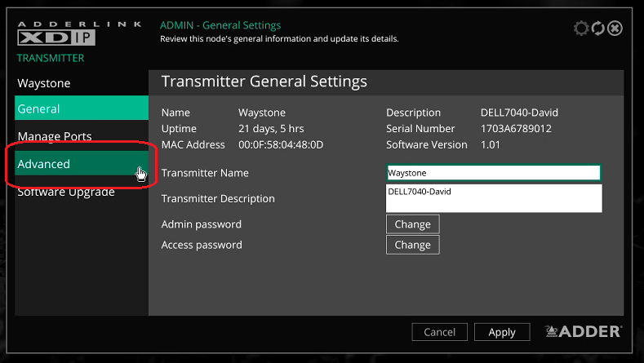This screenshot has width=644, height=363.
Task: Focus the Transmitter Description text box
Action: [493, 198]
